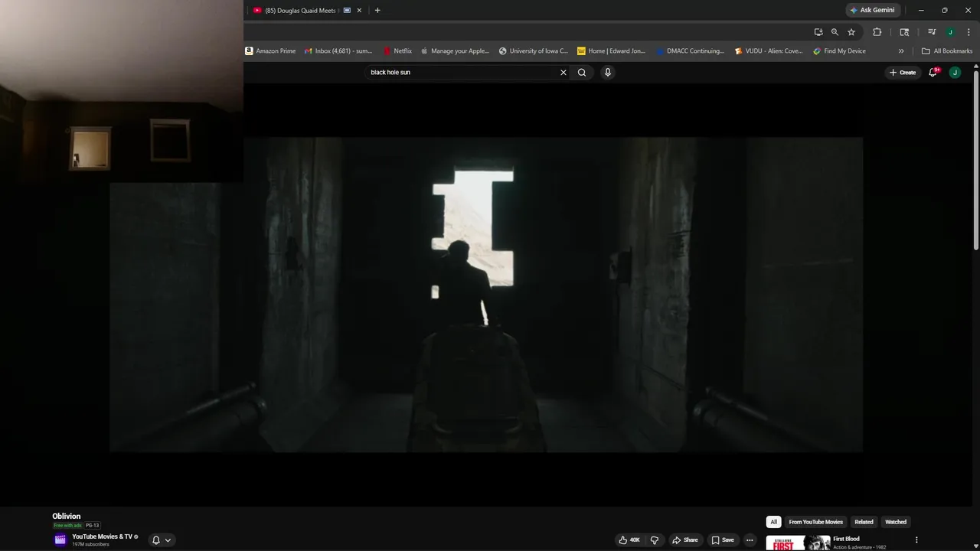Select the Watched filter chip
The height and width of the screenshot is (551, 980).
896,522
